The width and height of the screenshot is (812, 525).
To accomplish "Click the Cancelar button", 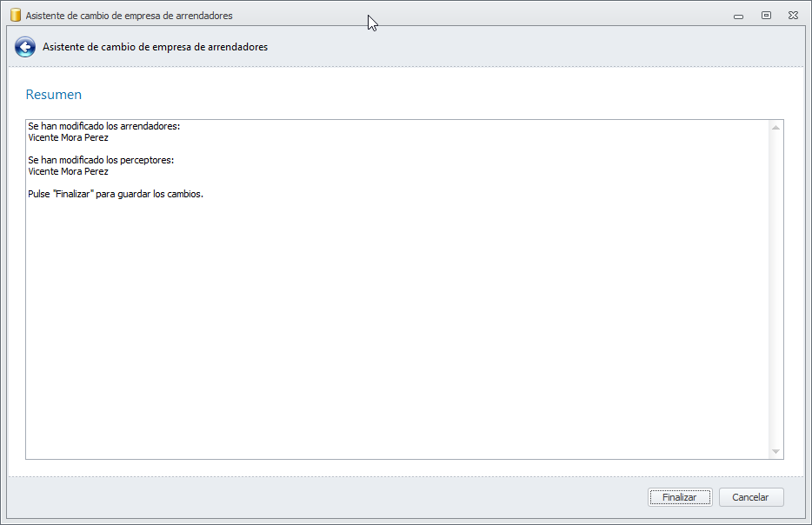I will 751,497.
